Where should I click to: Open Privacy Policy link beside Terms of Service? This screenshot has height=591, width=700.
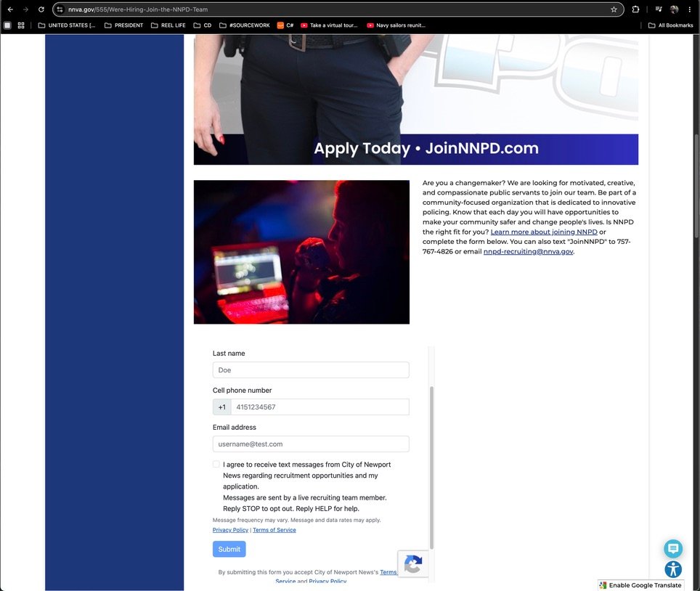230,530
